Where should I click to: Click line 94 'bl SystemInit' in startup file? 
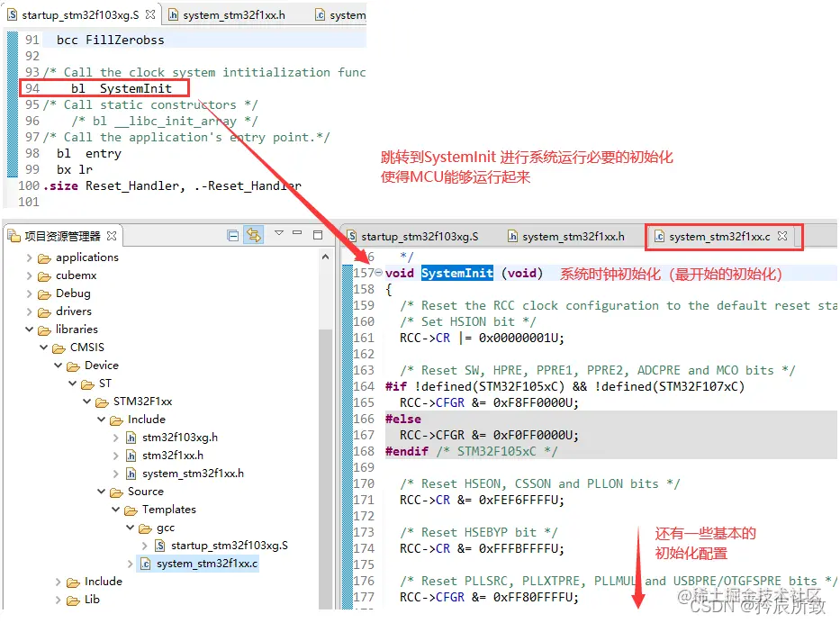121,88
